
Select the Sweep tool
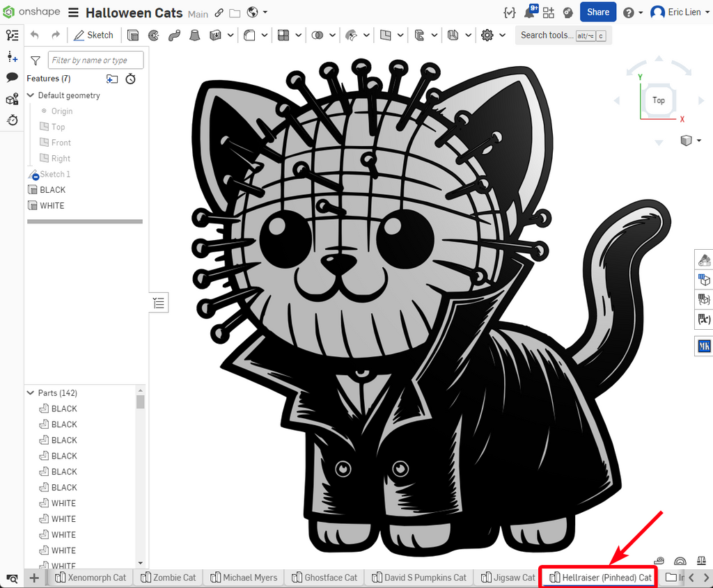click(x=174, y=35)
